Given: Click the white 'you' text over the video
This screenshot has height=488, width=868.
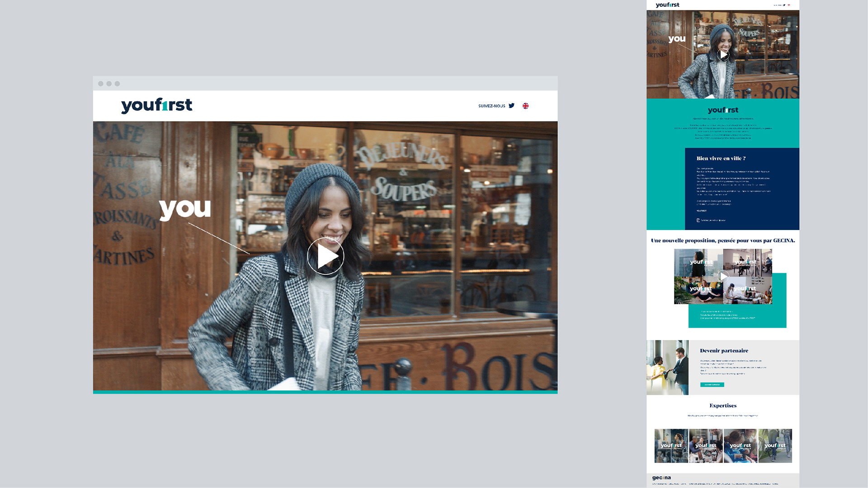Looking at the screenshot, I should point(185,209).
